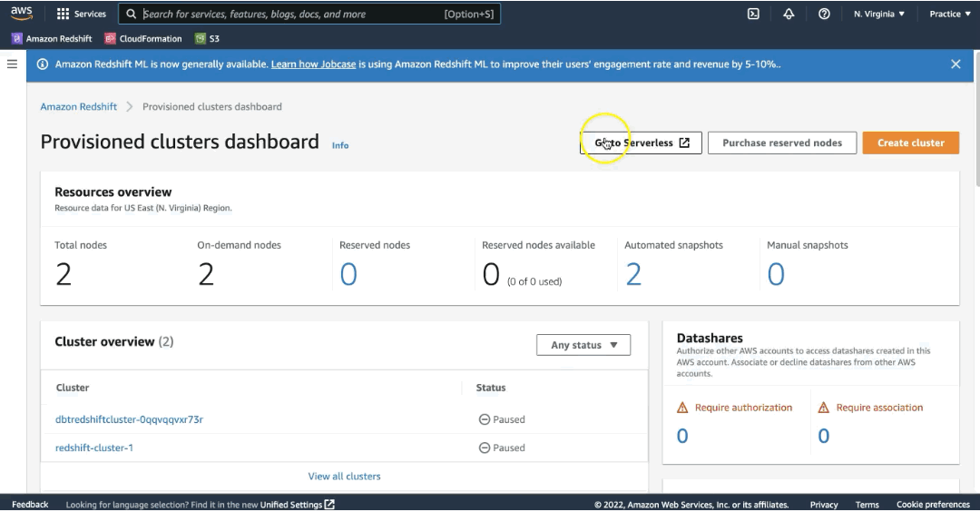Open Reserved nodes count 0
The image size is (980, 512).
[348, 274]
